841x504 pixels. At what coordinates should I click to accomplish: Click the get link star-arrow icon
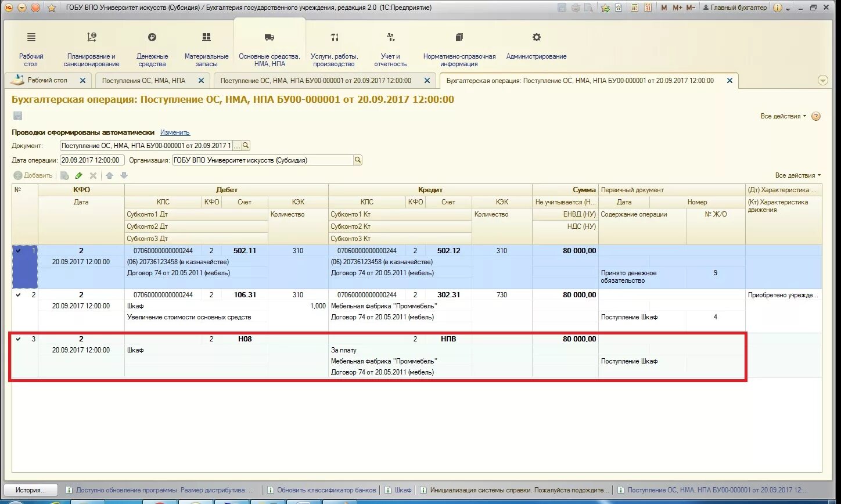click(605, 8)
